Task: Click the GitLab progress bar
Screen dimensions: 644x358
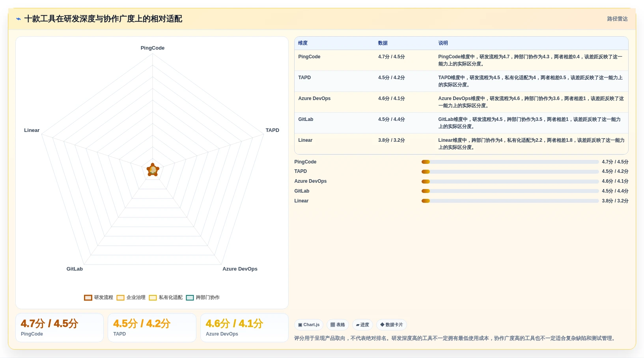Action: click(510, 191)
